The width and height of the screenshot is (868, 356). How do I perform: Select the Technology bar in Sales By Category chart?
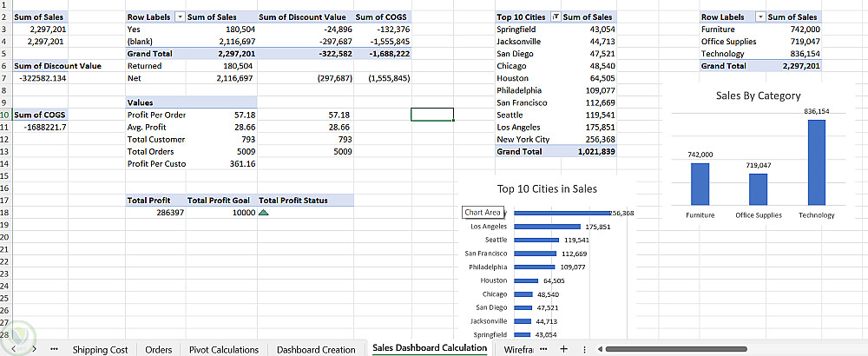[816, 161]
